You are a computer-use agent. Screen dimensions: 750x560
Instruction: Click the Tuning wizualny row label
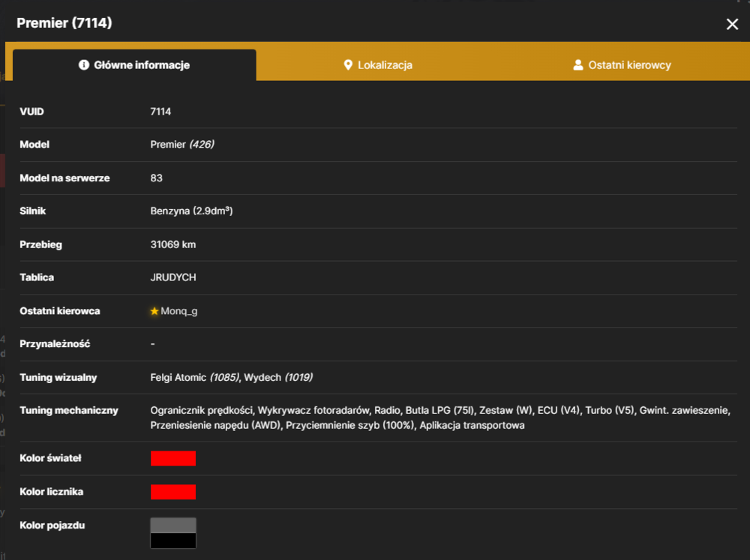tap(58, 377)
